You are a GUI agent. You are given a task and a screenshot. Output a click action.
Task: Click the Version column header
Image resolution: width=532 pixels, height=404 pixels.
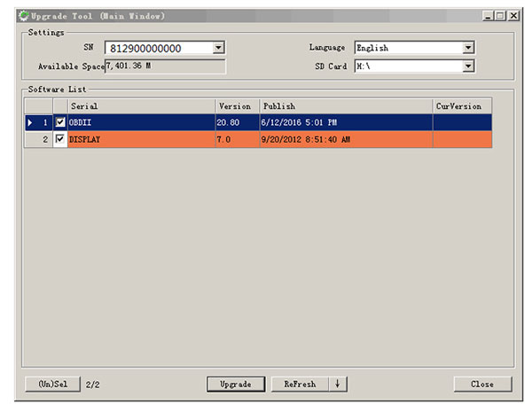[x=237, y=106]
